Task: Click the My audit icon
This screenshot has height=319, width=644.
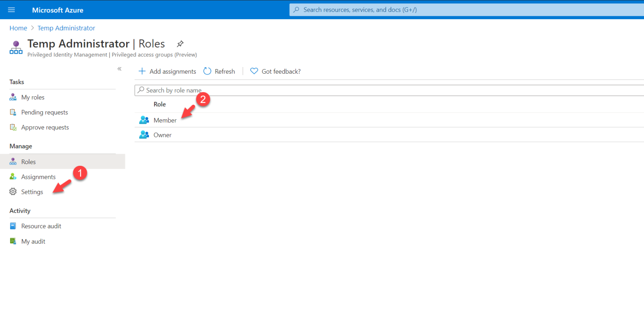Action: pyautogui.click(x=13, y=241)
